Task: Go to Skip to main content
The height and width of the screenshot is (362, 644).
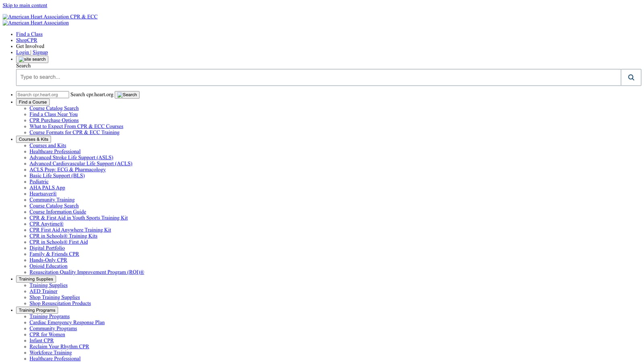Action: tap(25, 5)
